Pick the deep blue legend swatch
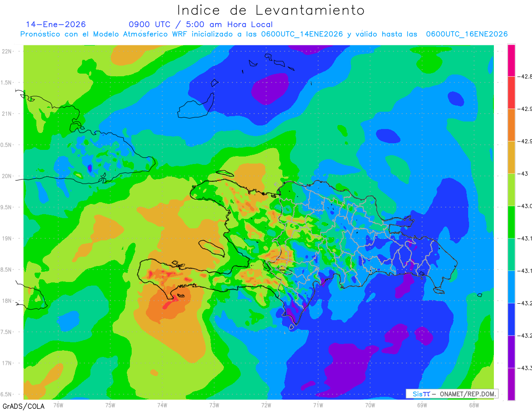The height and width of the screenshot is (411, 532). click(x=511, y=319)
